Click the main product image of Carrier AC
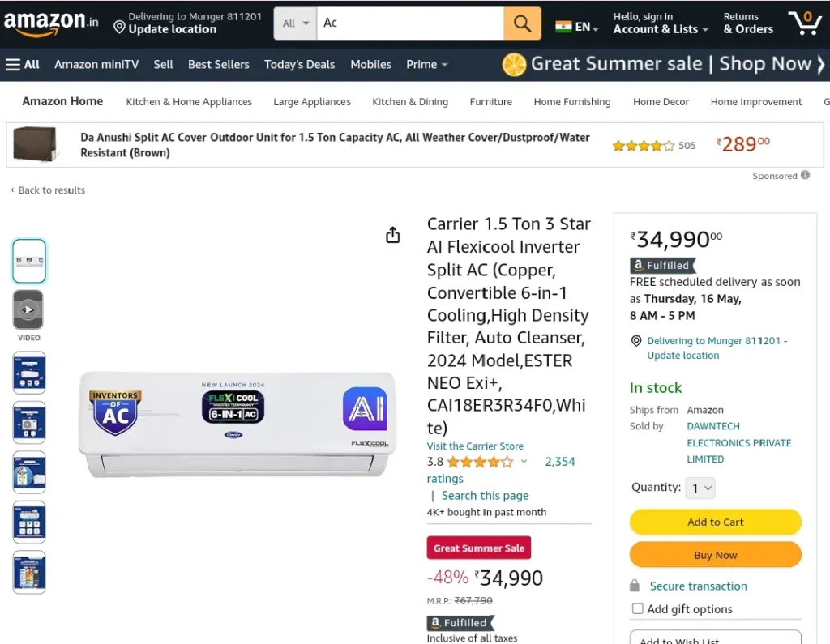Viewport: 830px width, 644px height. click(237, 424)
